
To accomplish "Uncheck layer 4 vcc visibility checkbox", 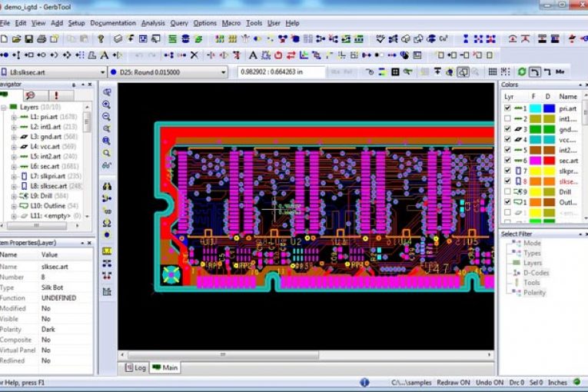I will tap(507, 139).
